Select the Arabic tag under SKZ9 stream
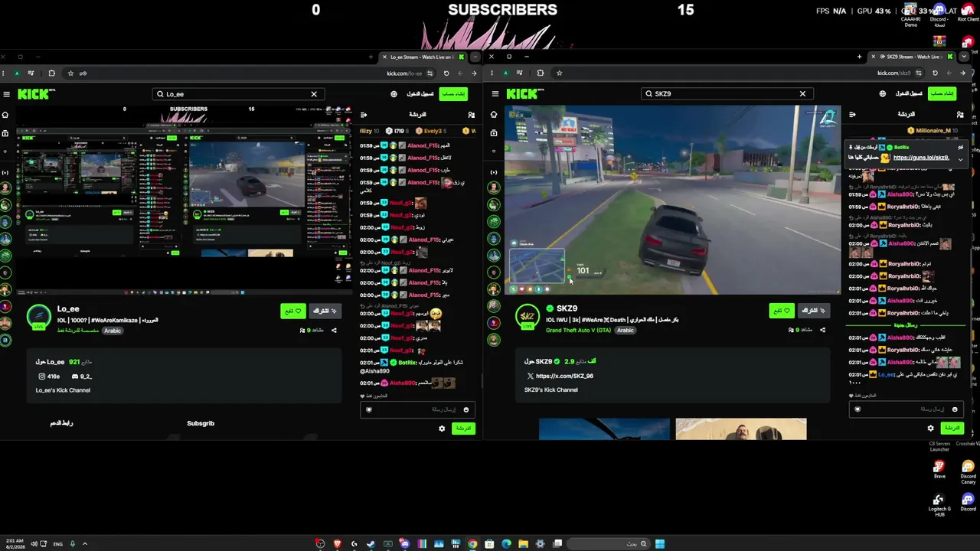The width and height of the screenshot is (980, 551). coord(626,331)
